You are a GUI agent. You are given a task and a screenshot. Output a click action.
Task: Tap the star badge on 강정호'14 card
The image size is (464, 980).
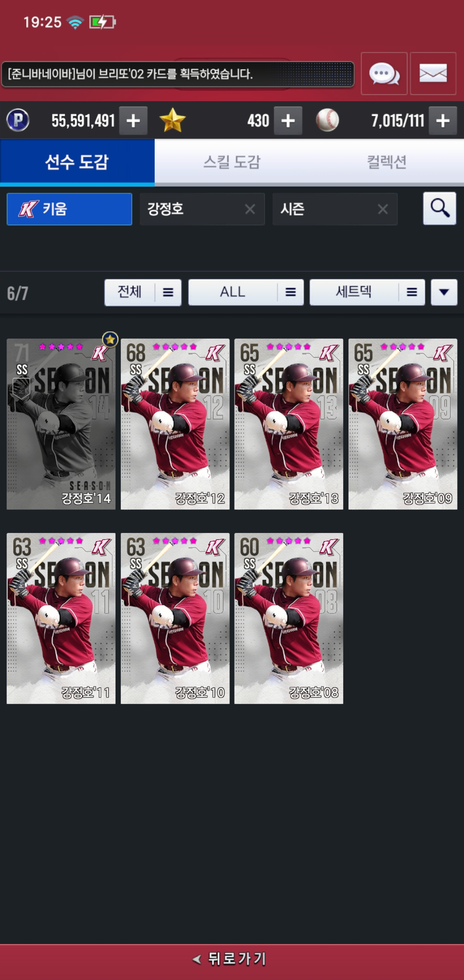pos(110,340)
